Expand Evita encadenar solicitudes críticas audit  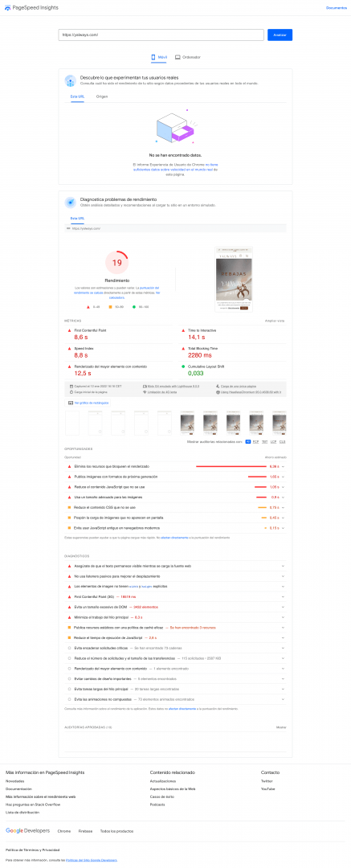tap(175, 648)
